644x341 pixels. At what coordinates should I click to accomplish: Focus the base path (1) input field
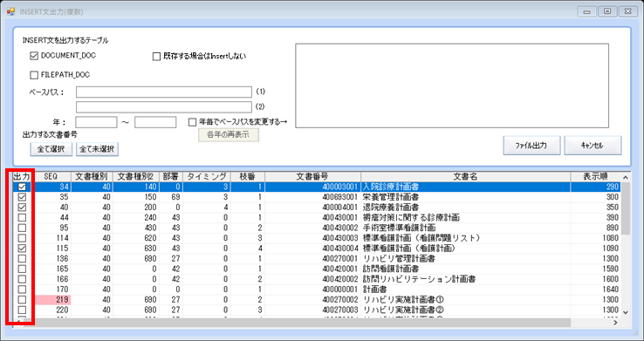tap(164, 92)
